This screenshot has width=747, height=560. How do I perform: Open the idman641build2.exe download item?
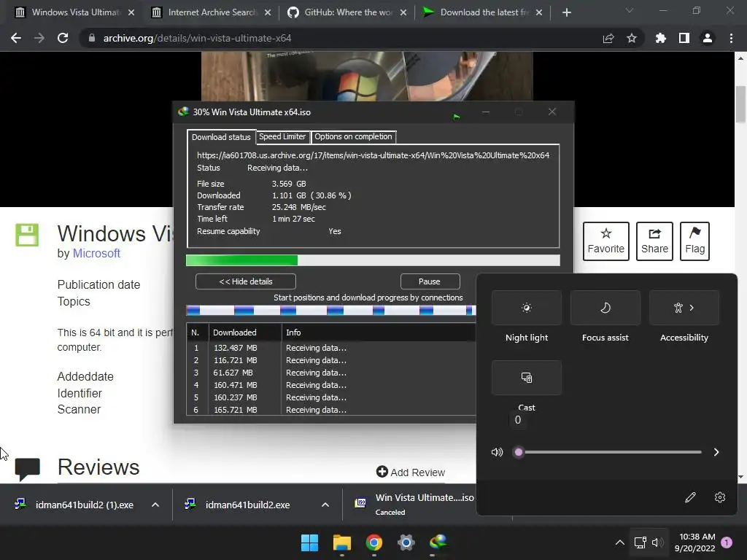(239, 505)
